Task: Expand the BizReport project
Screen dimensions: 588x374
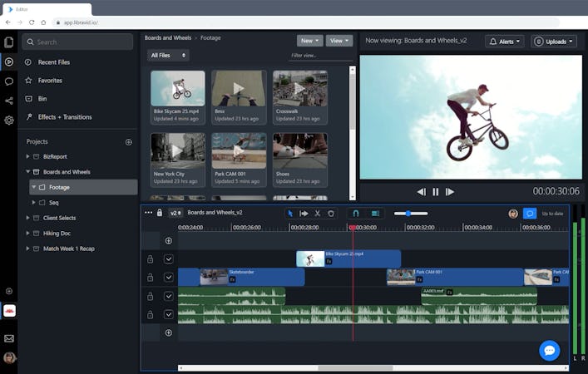Action: pos(27,156)
